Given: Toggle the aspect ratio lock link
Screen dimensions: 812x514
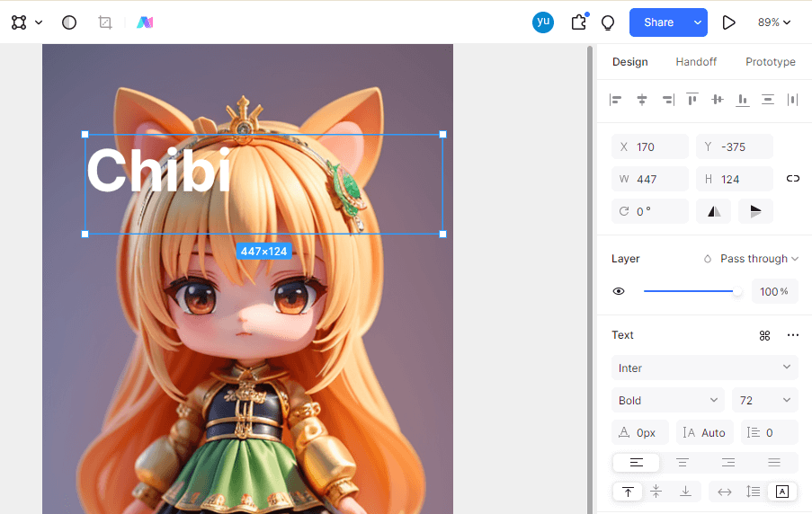Looking at the screenshot, I should tap(793, 179).
